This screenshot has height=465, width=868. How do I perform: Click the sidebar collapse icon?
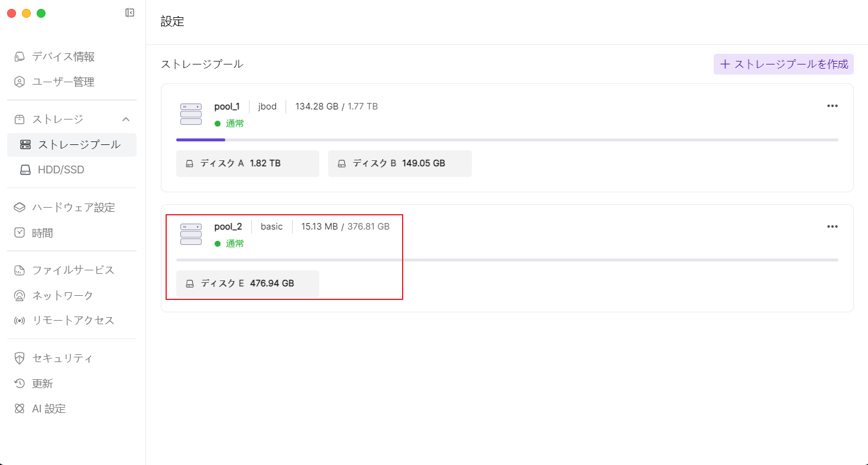(x=129, y=12)
